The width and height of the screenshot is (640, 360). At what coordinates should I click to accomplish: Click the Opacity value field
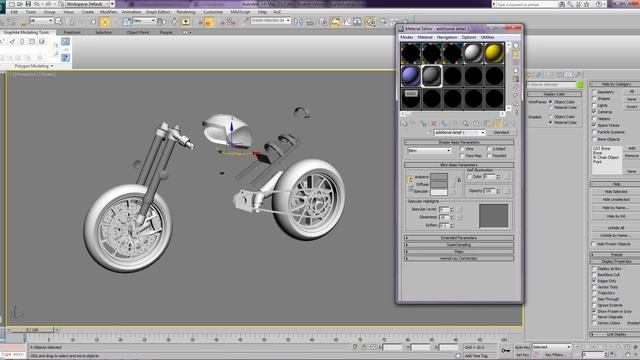pos(489,191)
